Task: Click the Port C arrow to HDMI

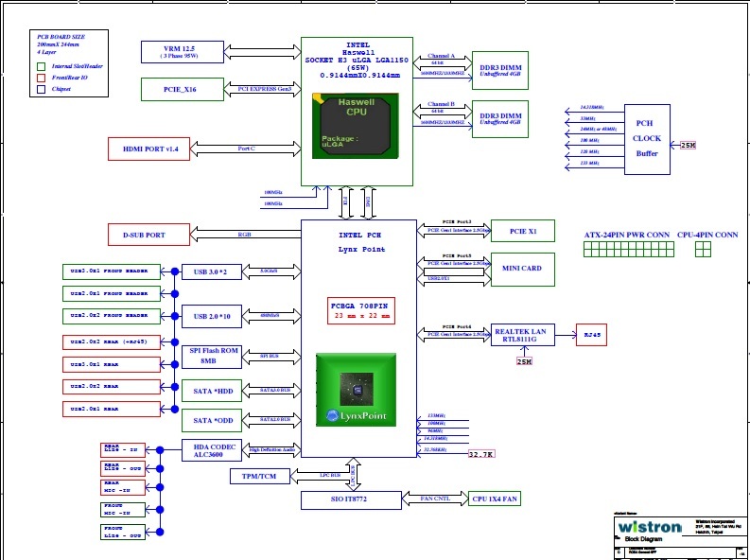Action: [x=246, y=149]
